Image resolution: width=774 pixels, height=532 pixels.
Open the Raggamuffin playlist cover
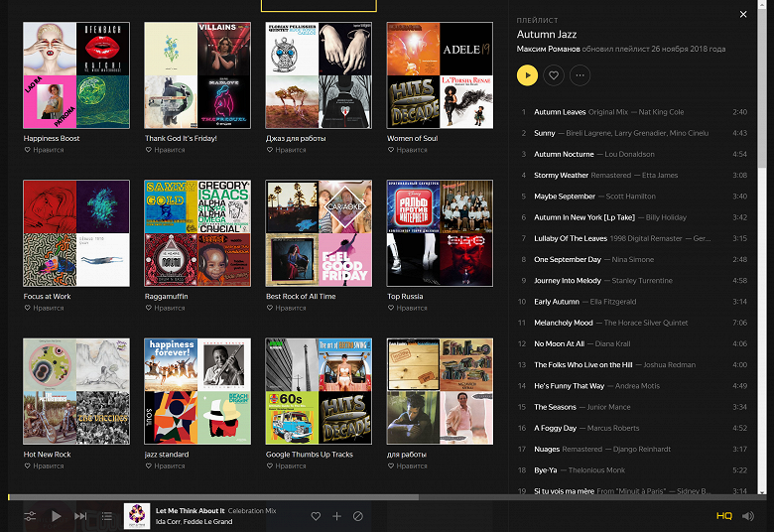pyautogui.click(x=197, y=233)
